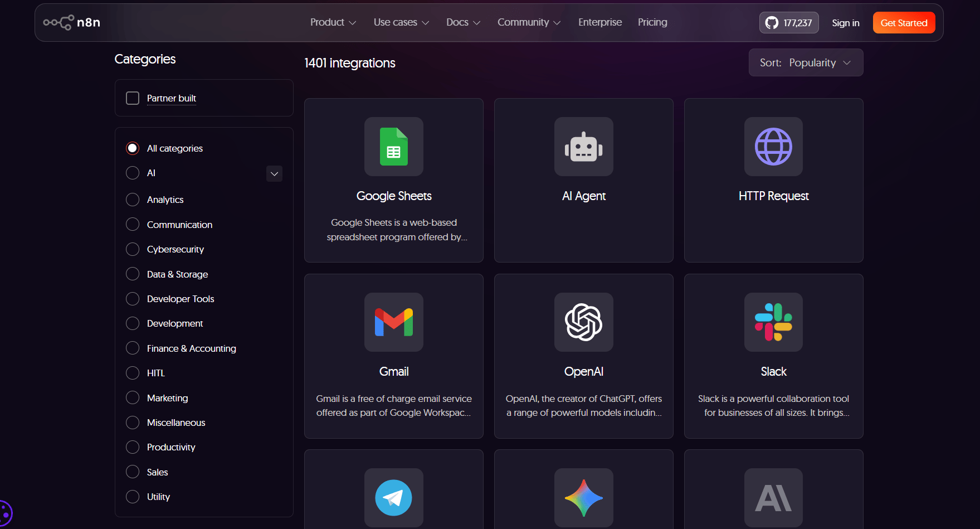The height and width of the screenshot is (529, 980).
Task: Open the Sort Popularity dropdown
Action: coord(806,62)
